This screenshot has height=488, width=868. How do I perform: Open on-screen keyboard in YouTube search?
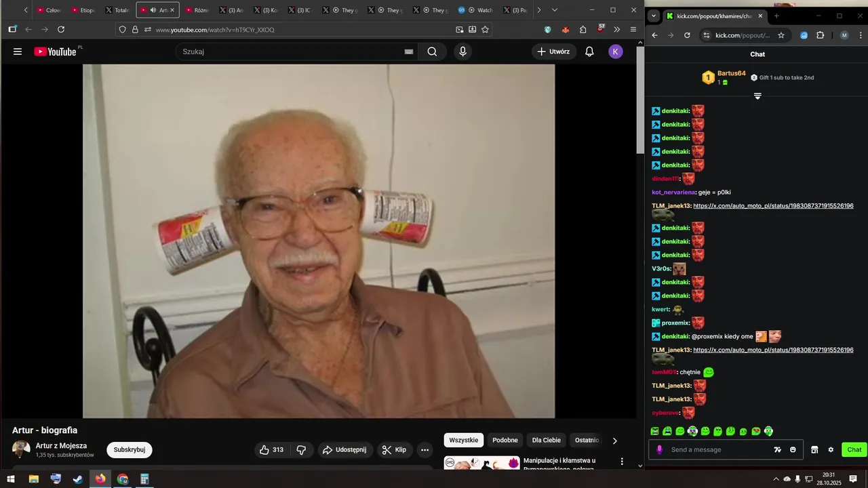[409, 52]
